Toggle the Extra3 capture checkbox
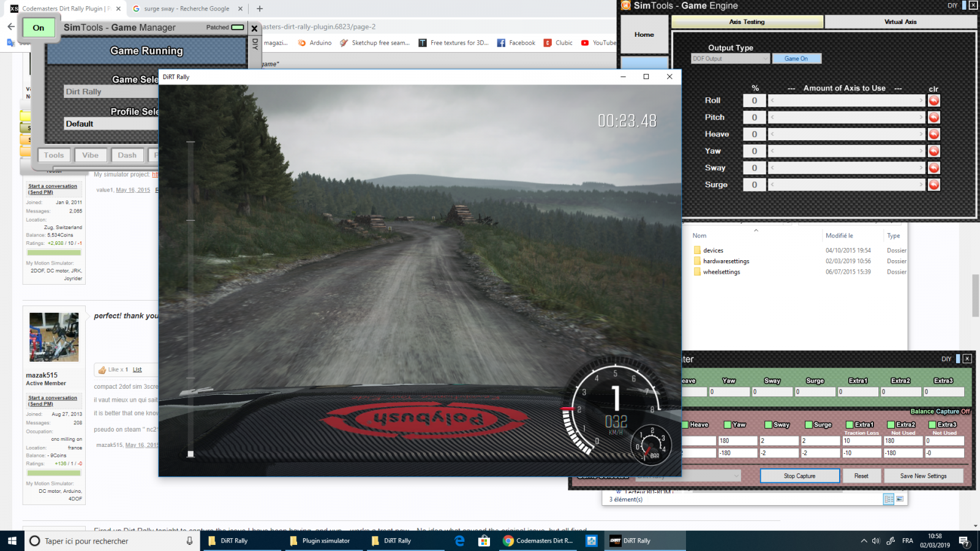Viewport: 980px width, 551px height. 932,424
